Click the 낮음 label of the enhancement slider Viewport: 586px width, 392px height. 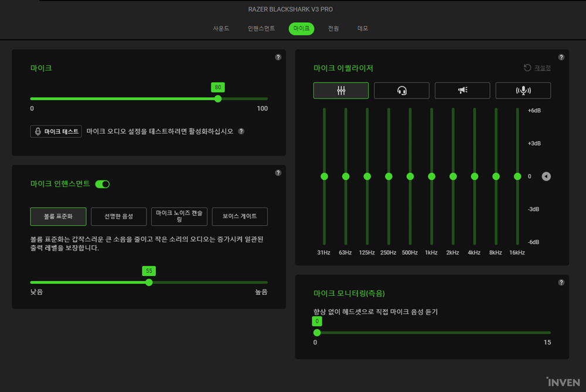(x=36, y=292)
